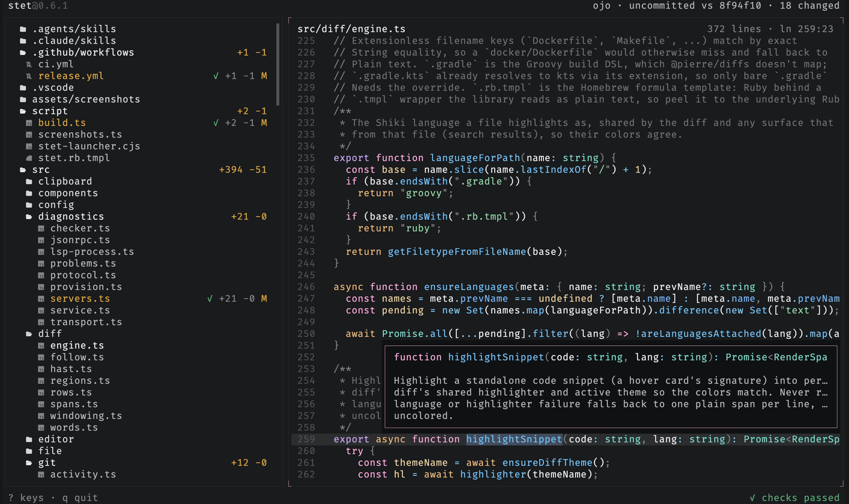The height and width of the screenshot is (504, 849).
Task: Collapse the src folder
Action: point(23,170)
